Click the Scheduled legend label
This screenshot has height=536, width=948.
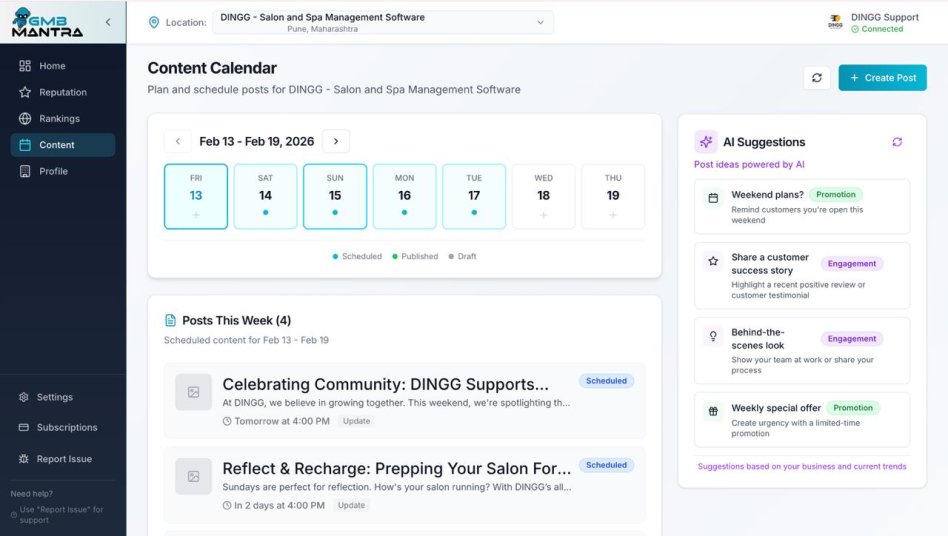pyautogui.click(x=362, y=256)
